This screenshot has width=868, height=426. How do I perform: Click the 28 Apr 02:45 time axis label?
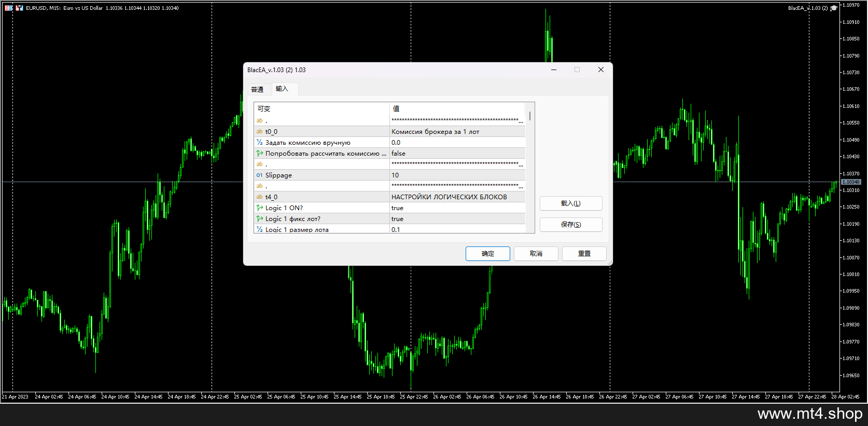(x=845, y=397)
